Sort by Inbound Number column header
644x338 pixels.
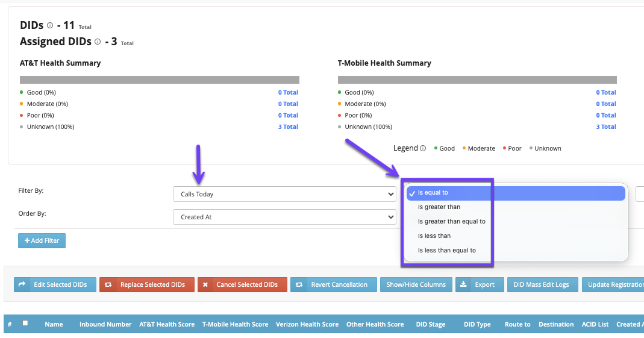pos(105,324)
